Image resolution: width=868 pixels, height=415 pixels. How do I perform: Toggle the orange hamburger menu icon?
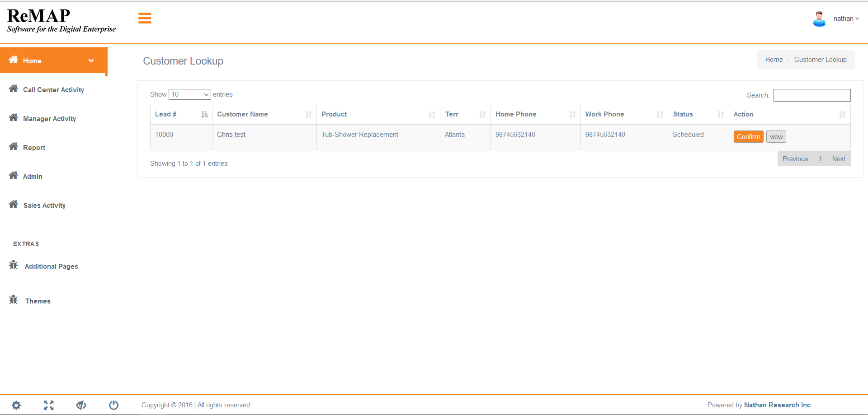[x=145, y=18]
